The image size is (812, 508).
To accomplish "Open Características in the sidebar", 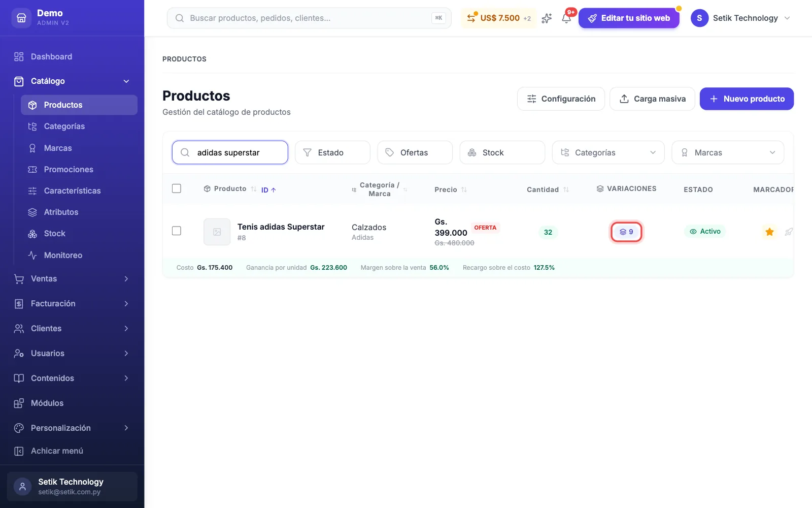I will 79,191.
